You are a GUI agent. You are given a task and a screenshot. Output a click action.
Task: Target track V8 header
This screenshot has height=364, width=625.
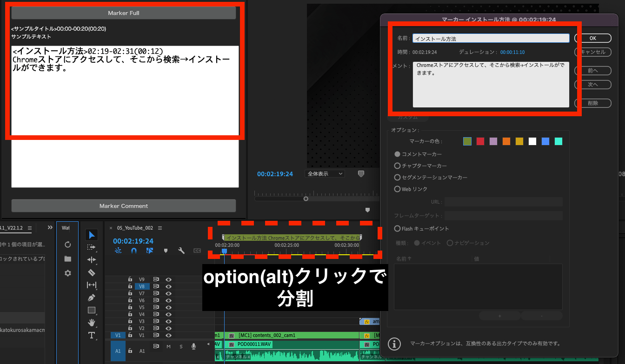point(142,287)
